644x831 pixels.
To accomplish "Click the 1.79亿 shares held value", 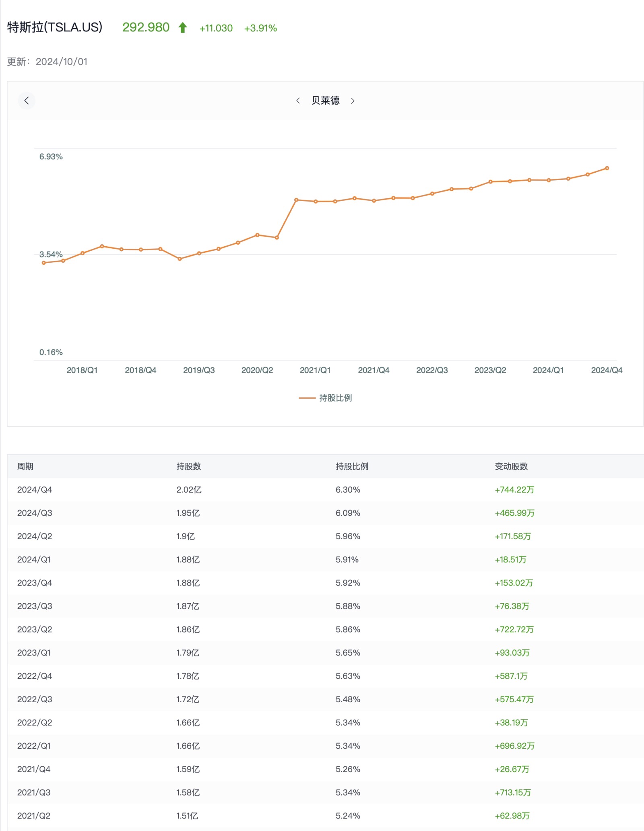I will coord(188,653).
